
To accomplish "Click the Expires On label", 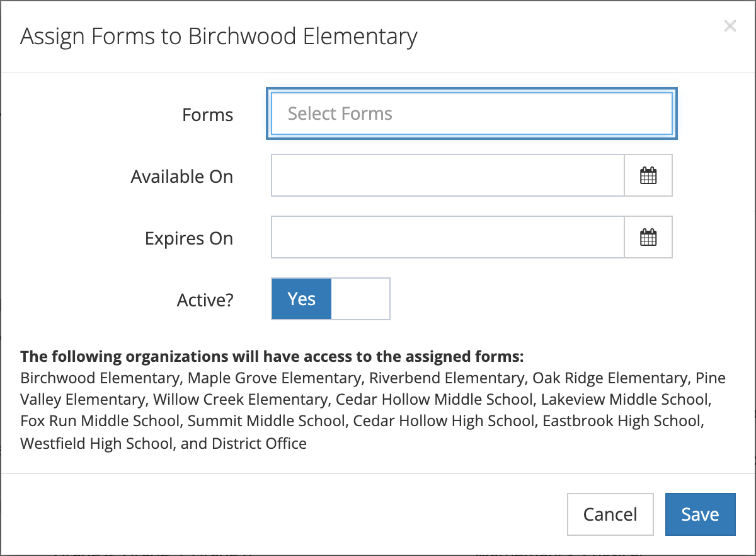I will (189, 238).
